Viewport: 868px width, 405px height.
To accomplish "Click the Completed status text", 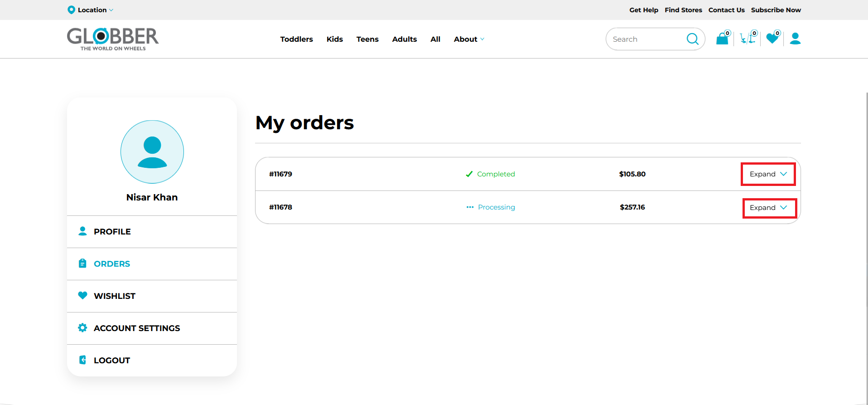I will (x=496, y=174).
